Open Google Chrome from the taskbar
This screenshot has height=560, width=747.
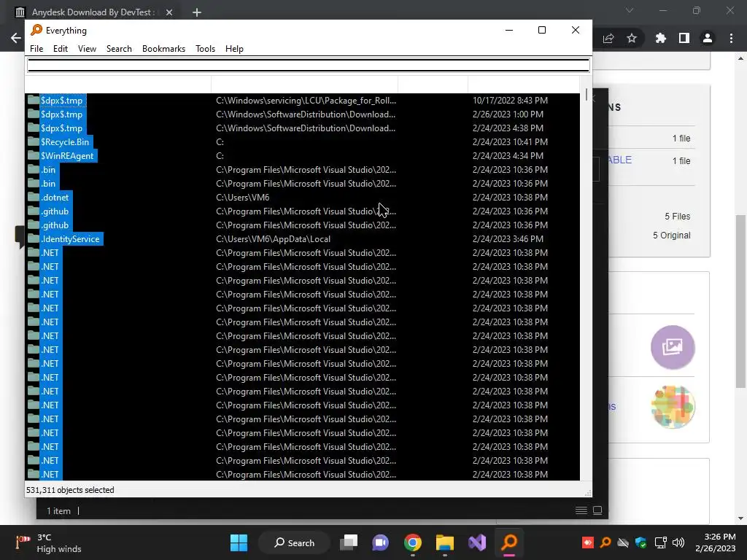pyautogui.click(x=413, y=542)
